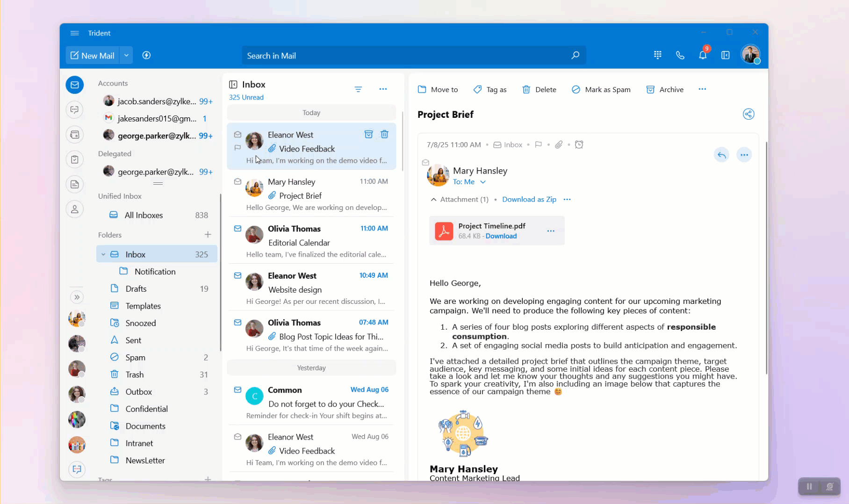
Task: Click the search magnifier icon
Action: click(575, 55)
